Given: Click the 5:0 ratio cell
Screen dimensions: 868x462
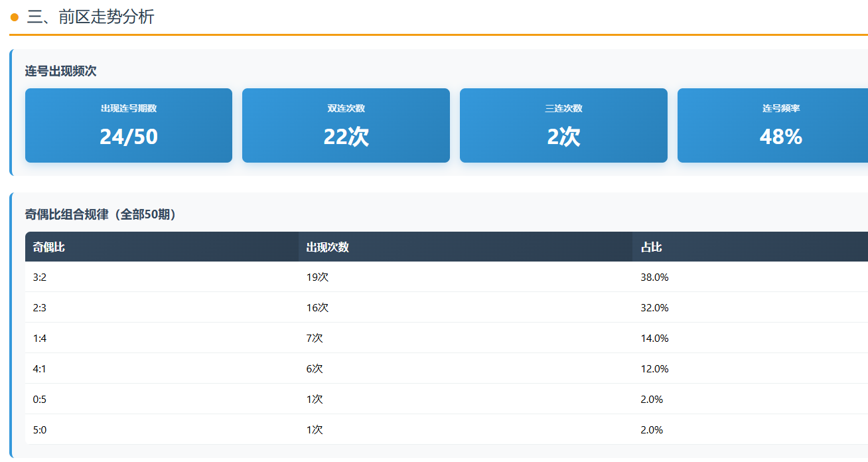Looking at the screenshot, I should coord(40,430).
